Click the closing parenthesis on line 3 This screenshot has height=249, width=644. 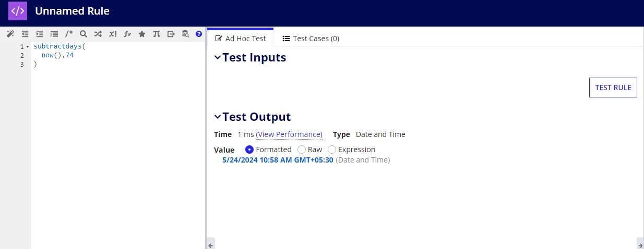(35, 64)
